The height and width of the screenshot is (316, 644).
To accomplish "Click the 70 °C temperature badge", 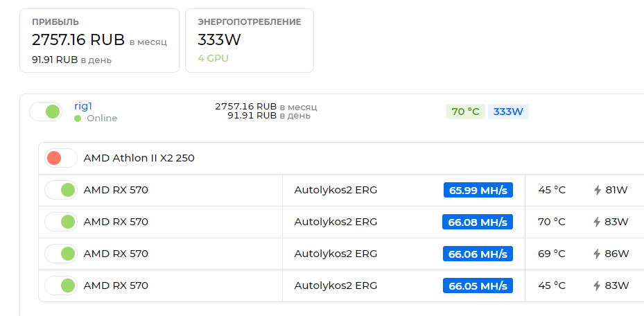I will [465, 112].
